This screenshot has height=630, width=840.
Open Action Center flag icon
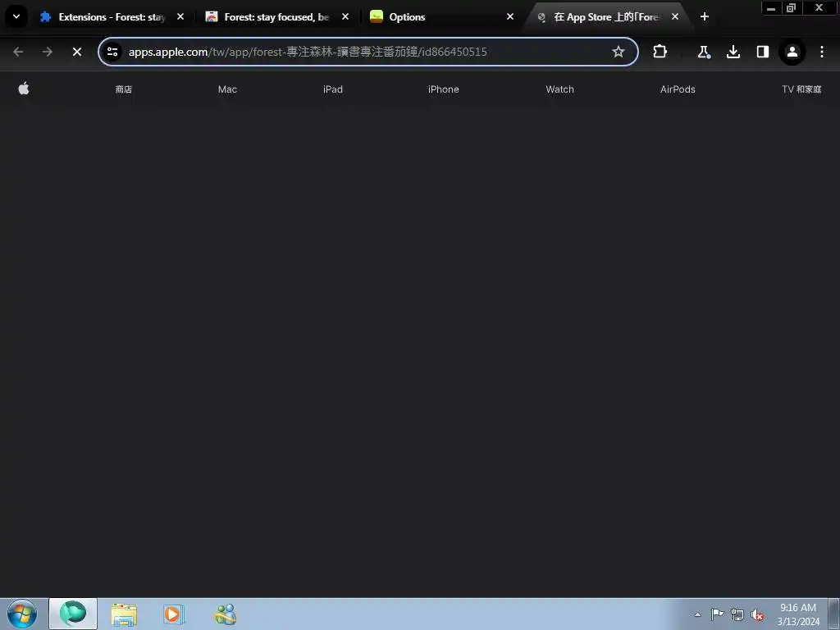click(x=717, y=614)
